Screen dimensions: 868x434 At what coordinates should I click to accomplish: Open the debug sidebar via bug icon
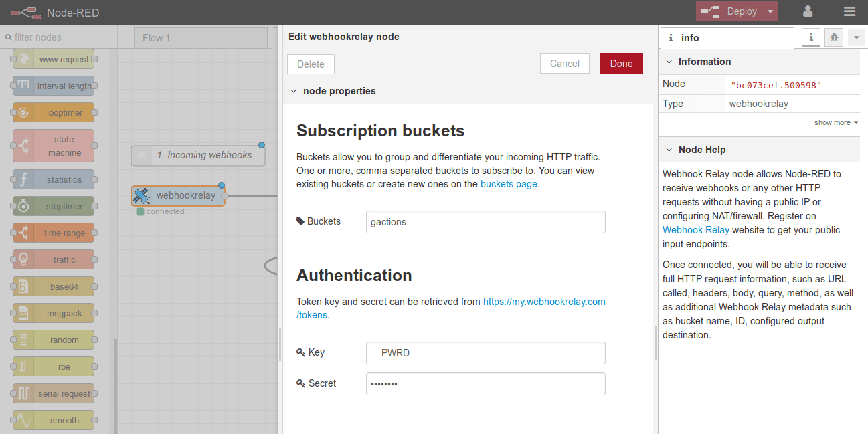click(833, 37)
